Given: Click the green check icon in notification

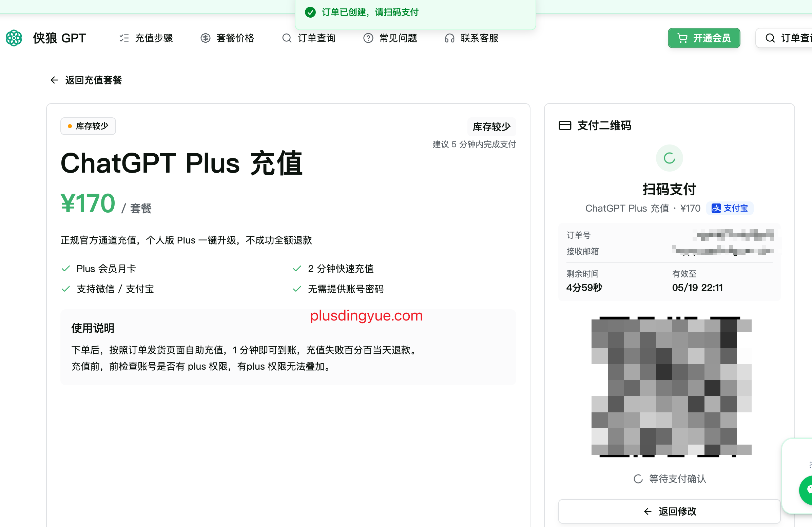Looking at the screenshot, I should [x=310, y=12].
